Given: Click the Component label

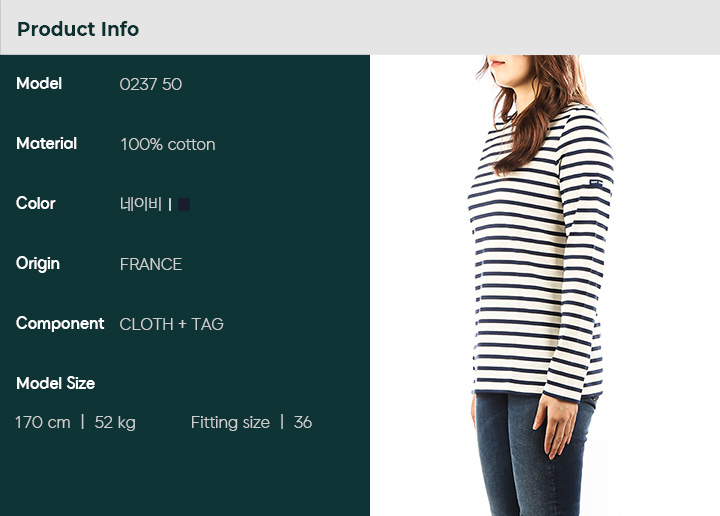Looking at the screenshot, I should 60,324.
